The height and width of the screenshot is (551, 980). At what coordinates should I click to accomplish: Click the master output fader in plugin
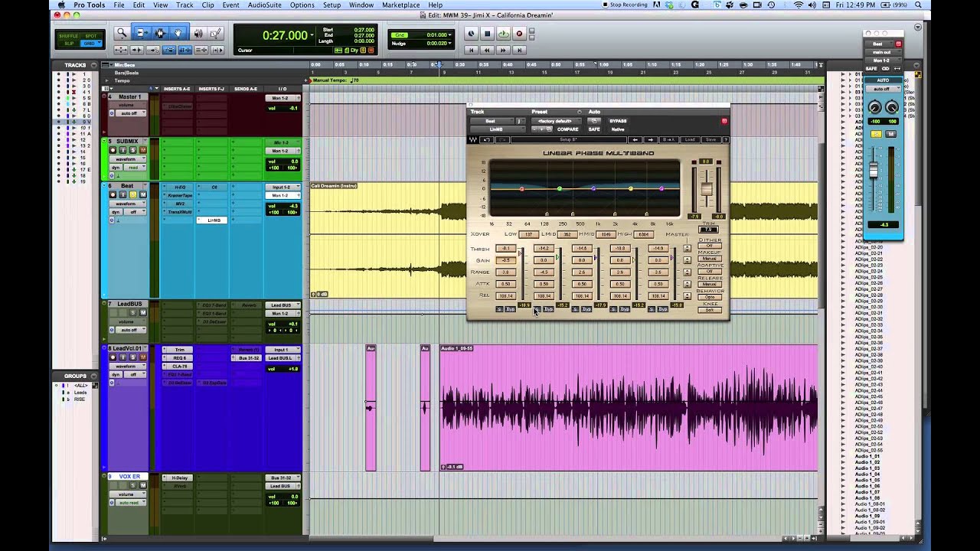click(707, 190)
